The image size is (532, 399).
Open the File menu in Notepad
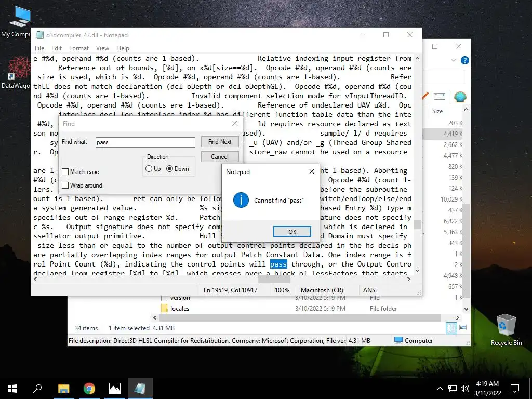click(x=39, y=48)
